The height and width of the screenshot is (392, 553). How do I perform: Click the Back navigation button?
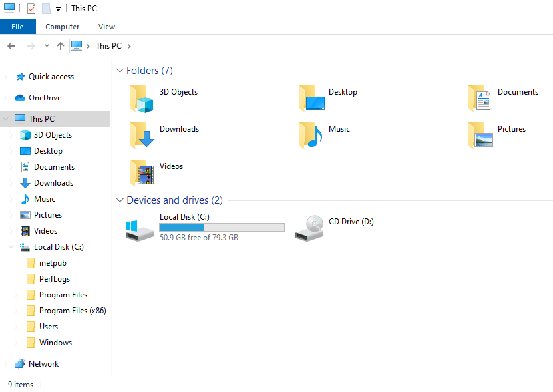pos(11,45)
